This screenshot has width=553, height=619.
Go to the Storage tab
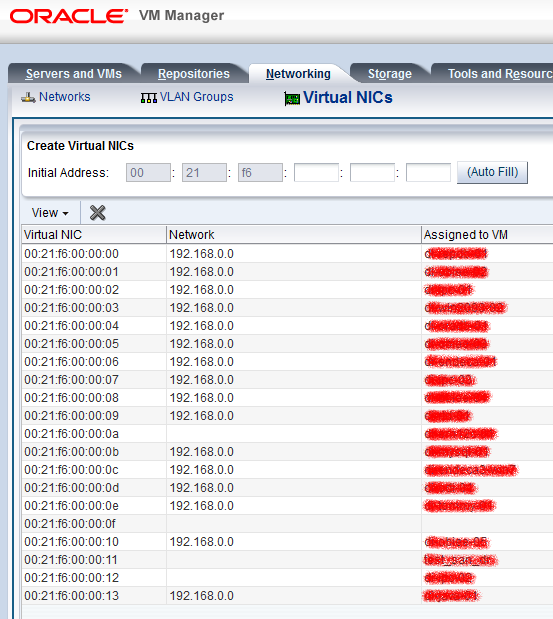click(x=390, y=74)
